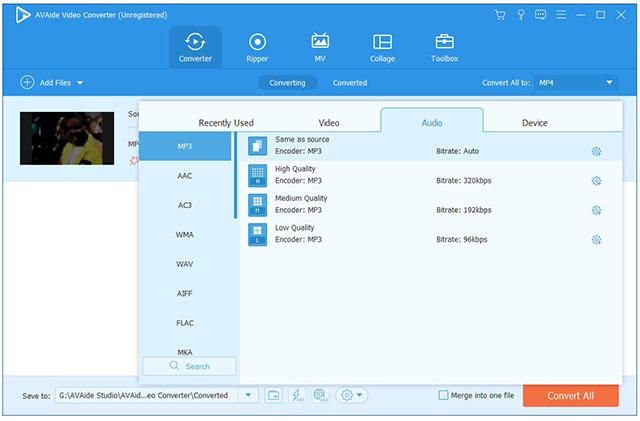
Task: Select AC3 in the format list
Action: click(185, 205)
